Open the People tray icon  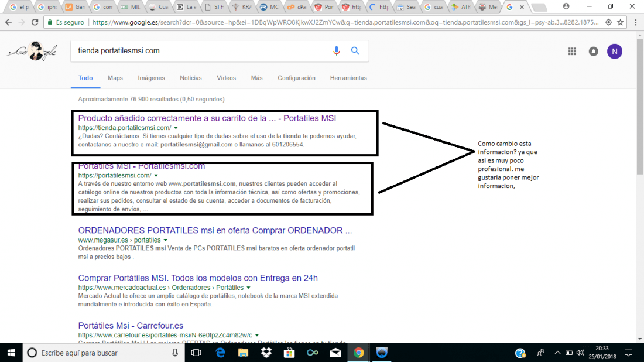(x=540, y=353)
